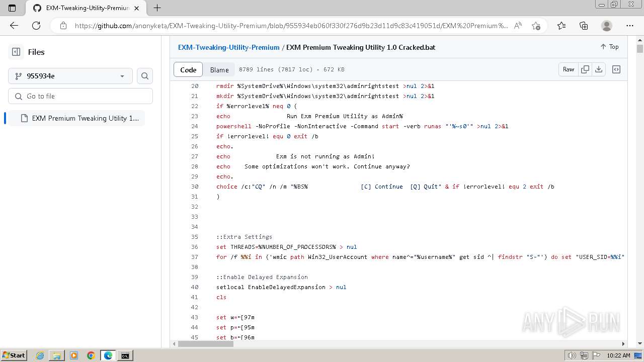
Task: Copy raw file contents icon
Action: tap(585, 69)
